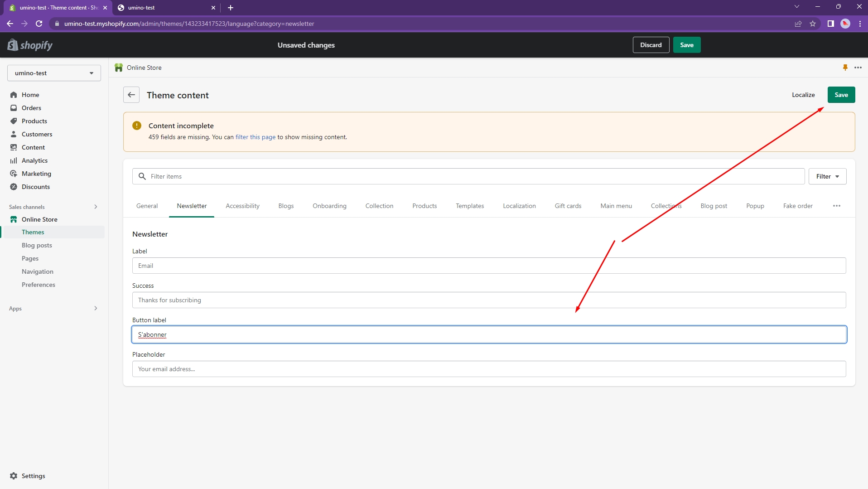Image resolution: width=868 pixels, height=489 pixels.
Task: Switch to the Accessibility tab
Action: point(242,206)
